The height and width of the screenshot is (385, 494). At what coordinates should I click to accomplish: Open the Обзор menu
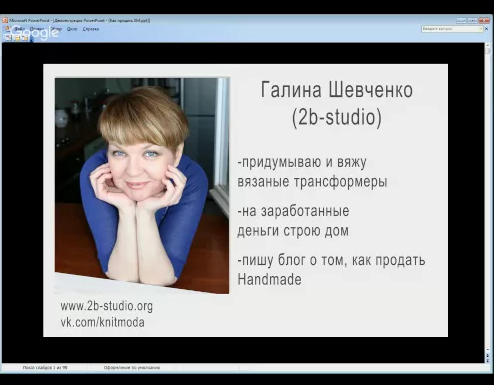pyautogui.click(x=56, y=29)
